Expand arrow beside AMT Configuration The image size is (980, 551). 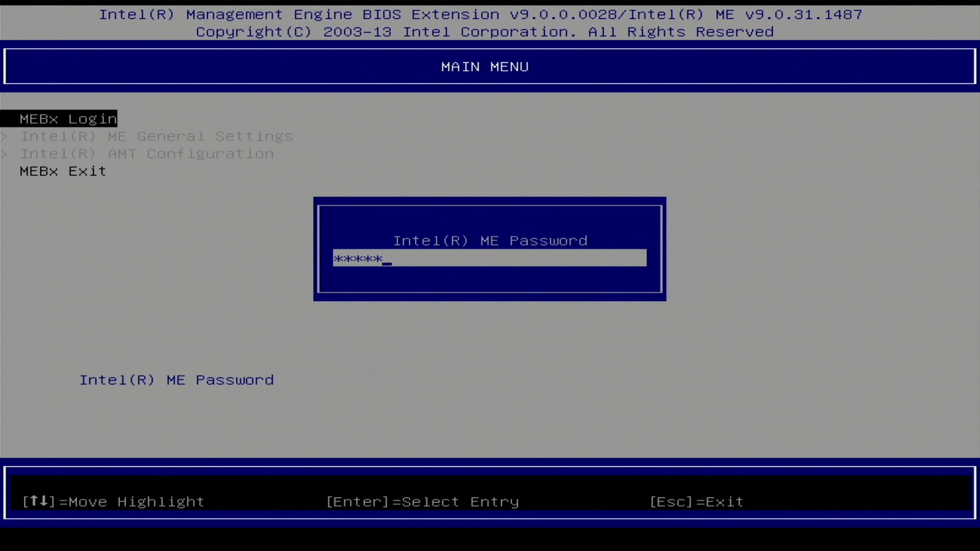(4, 154)
